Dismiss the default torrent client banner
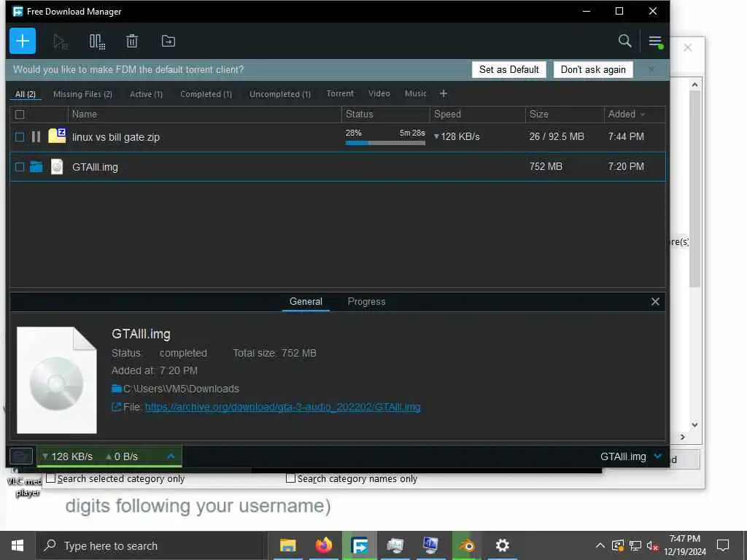The image size is (747, 560). (x=651, y=69)
